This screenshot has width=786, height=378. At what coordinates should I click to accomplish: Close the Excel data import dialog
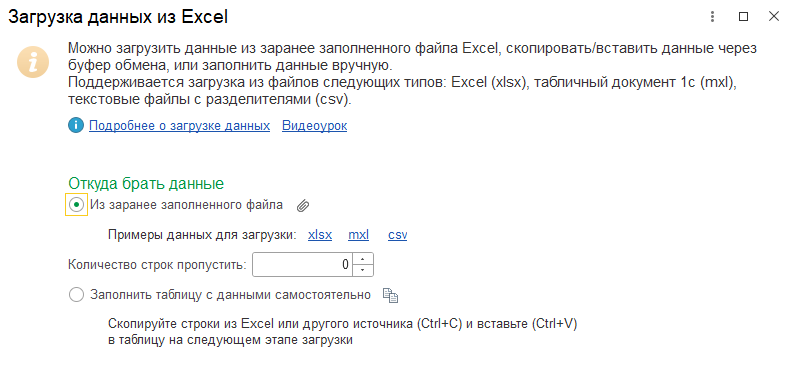pyautogui.click(x=773, y=17)
